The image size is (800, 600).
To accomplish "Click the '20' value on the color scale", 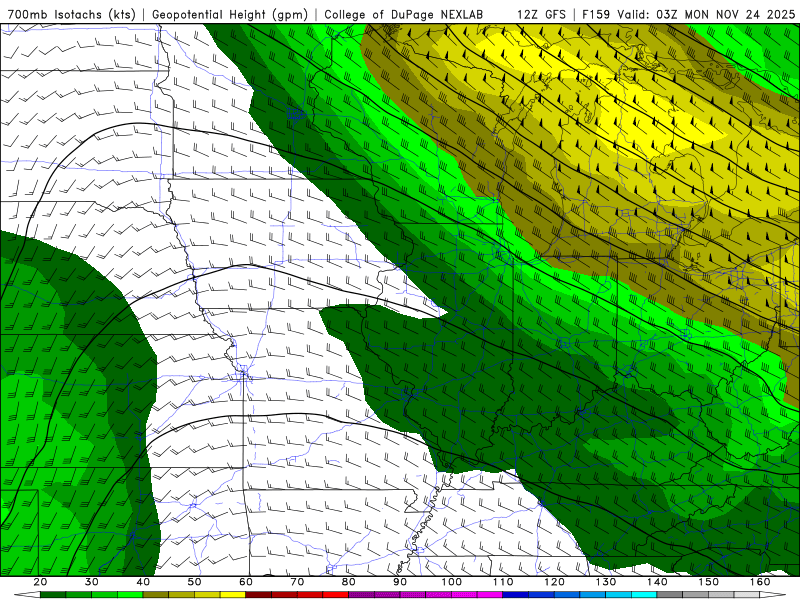I will [x=40, y=582].
